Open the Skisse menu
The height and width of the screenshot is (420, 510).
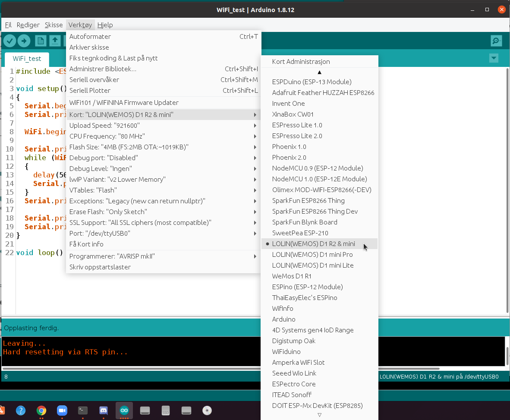pyautogui.click(x=54, y=25)
